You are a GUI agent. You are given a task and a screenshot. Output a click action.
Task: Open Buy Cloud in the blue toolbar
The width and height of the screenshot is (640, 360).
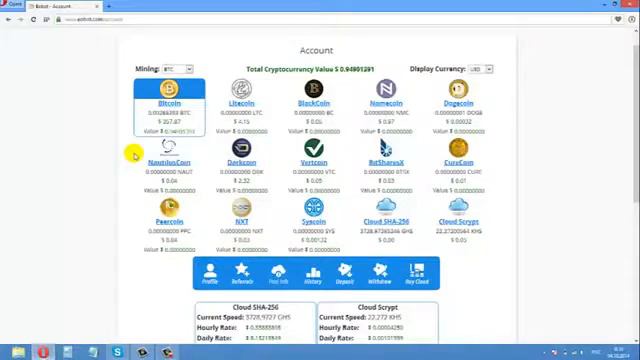(417, 273)
